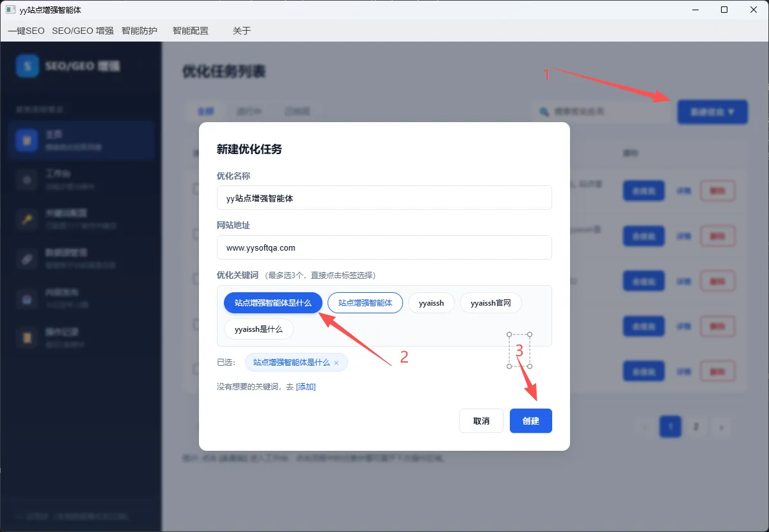
Task: Select the yyaissh官网 keyword tag
Action: point(491,303)
